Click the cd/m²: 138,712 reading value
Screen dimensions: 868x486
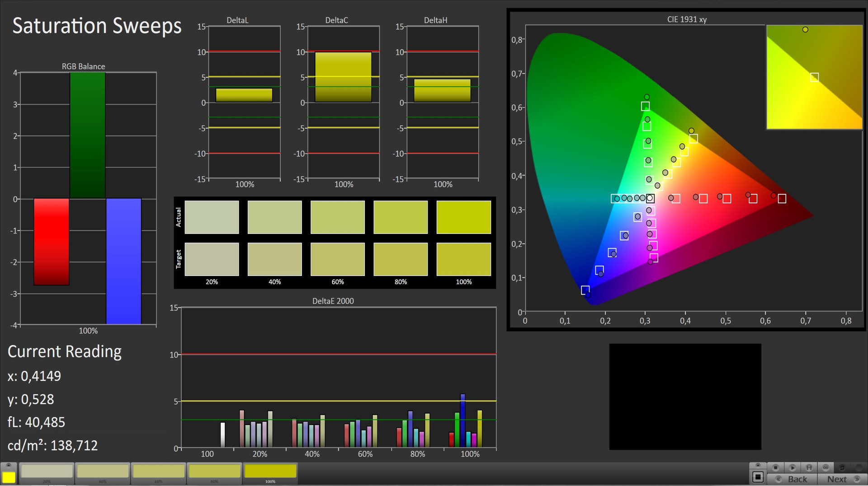[x=52, y=446]
